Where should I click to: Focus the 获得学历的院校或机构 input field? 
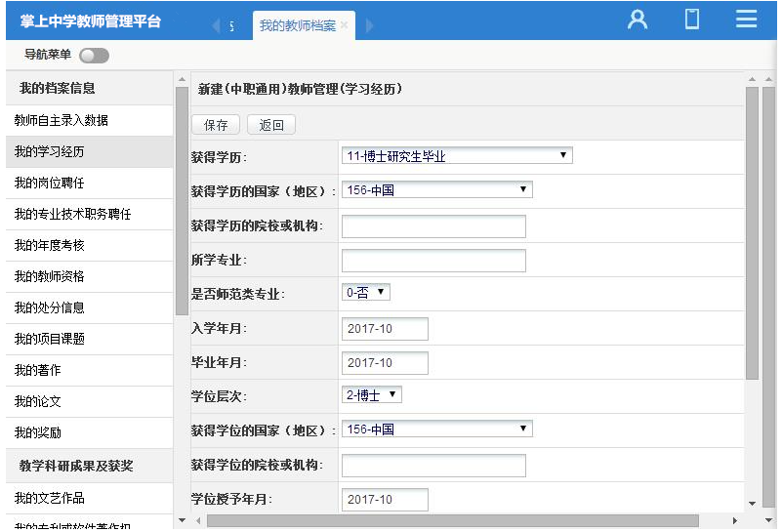click(433, 226)
